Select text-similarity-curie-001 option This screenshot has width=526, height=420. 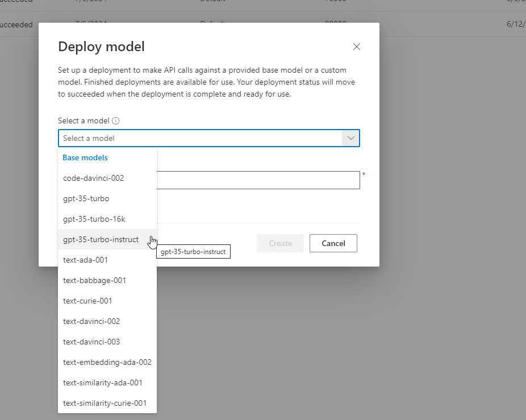(107, 403)
